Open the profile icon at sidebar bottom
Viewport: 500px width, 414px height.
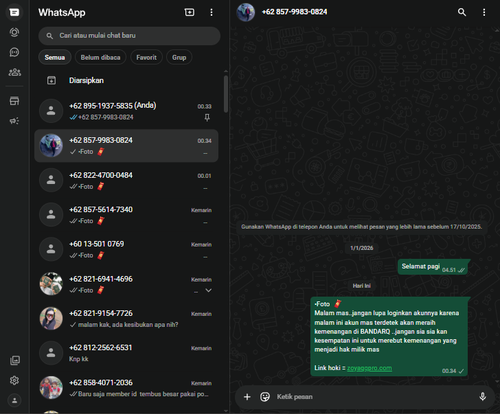point(14,400)
